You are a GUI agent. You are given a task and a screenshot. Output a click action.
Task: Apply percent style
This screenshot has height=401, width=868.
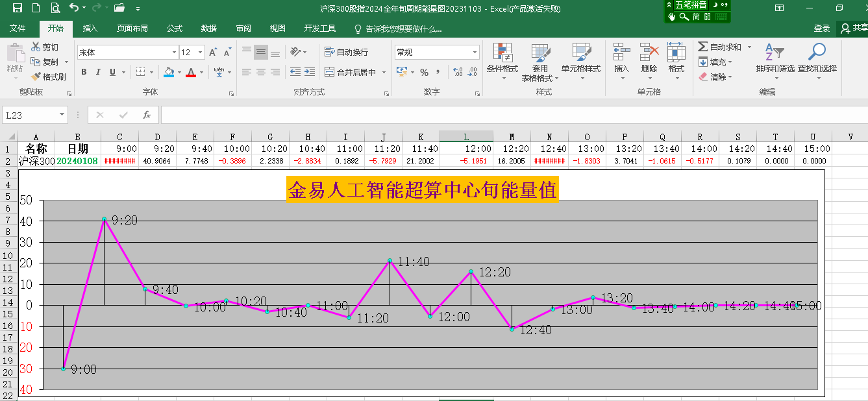[424, 72]
